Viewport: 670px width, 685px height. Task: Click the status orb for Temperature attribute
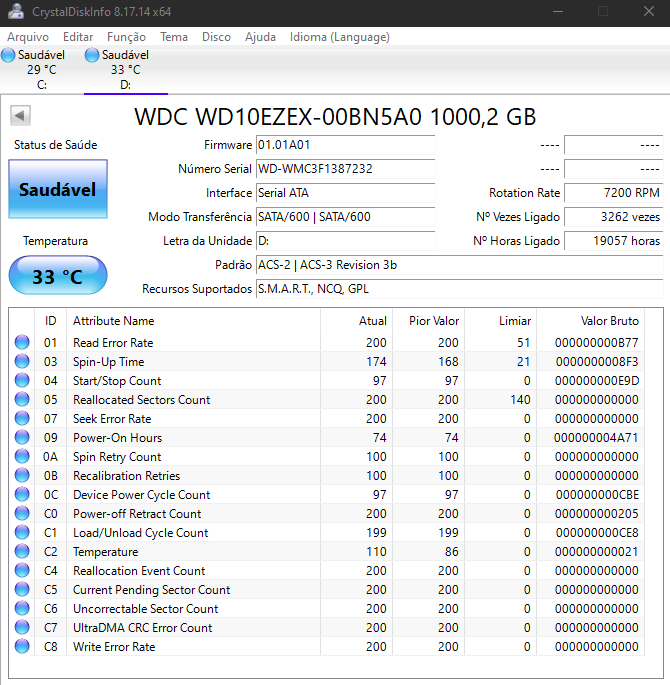[x=22, y=551]
